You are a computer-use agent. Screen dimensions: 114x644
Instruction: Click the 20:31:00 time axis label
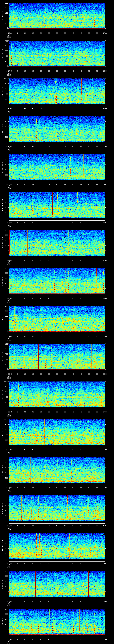pos(9,601)
